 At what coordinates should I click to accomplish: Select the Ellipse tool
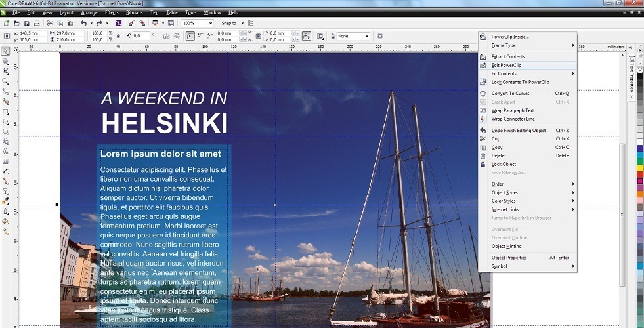[5, 121]
